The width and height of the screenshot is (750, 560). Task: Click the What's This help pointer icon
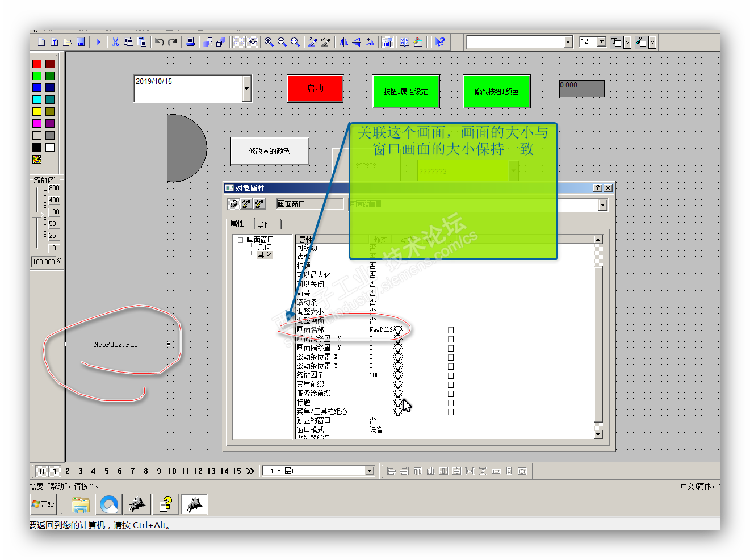pos(439,42)
